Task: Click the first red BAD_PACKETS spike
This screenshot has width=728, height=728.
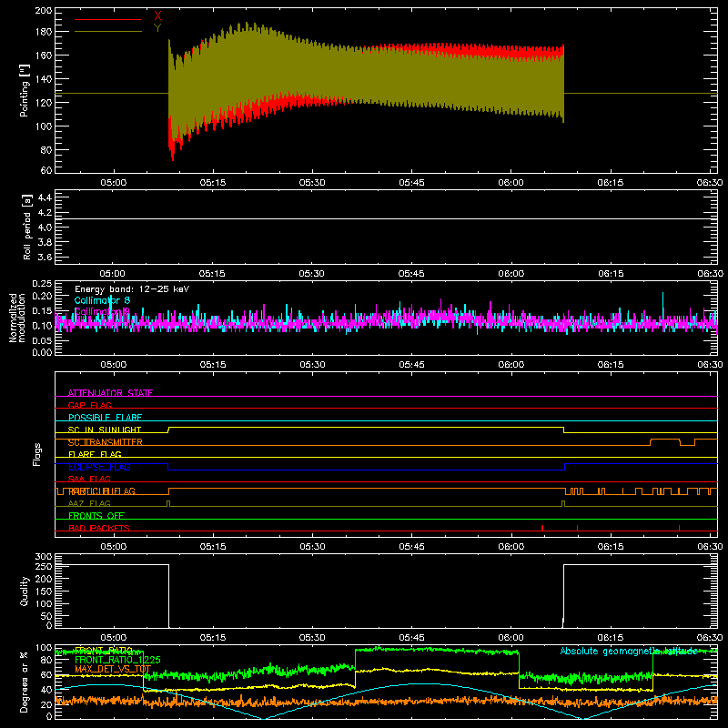Action: click(542, 528)
